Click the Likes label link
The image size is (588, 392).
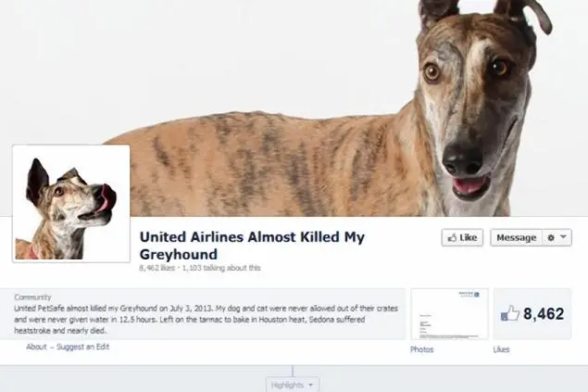click(x=501, y=349)
